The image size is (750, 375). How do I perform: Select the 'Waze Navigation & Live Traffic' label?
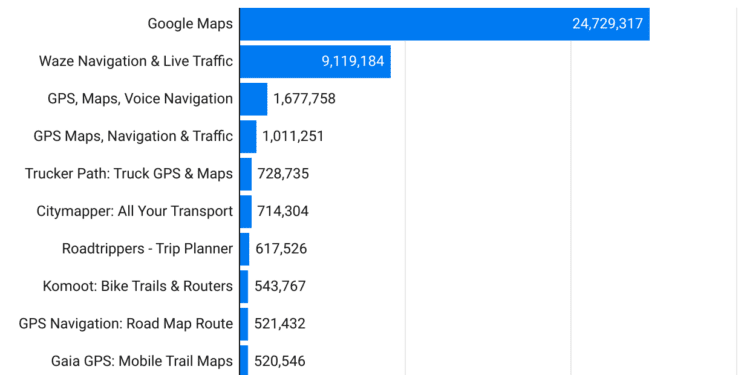136,61
